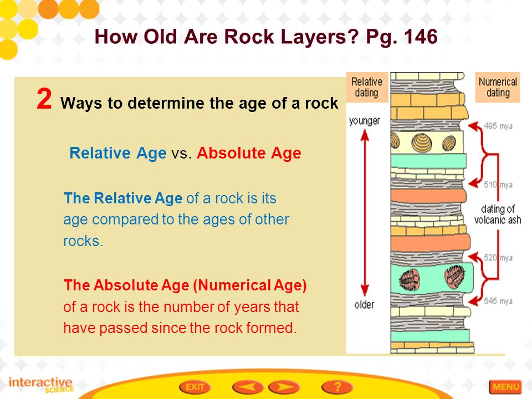Open the MENU button
The height and width of the screenshot is (399, 532).
coord(505,387)
